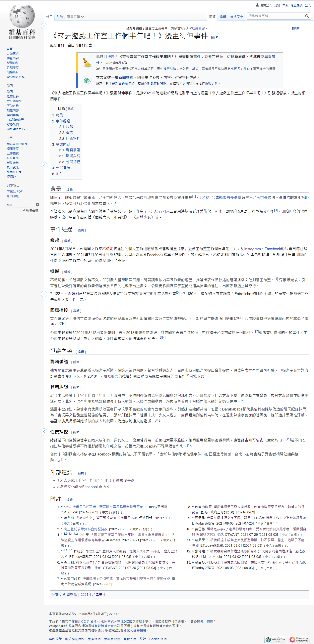Image resolution: width=314 pixels, height=644 pixels.
Task: Open language settings gear icon
Action: [37, 204]
